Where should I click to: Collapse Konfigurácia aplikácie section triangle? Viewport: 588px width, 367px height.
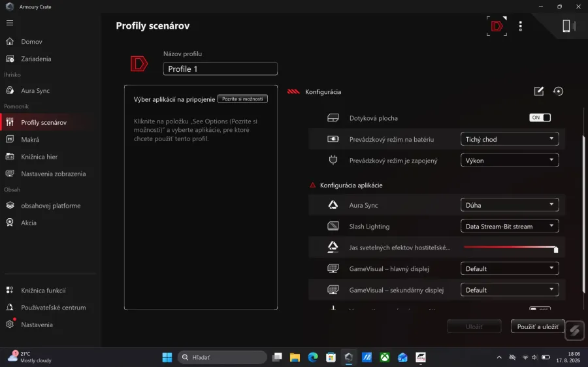313,185
